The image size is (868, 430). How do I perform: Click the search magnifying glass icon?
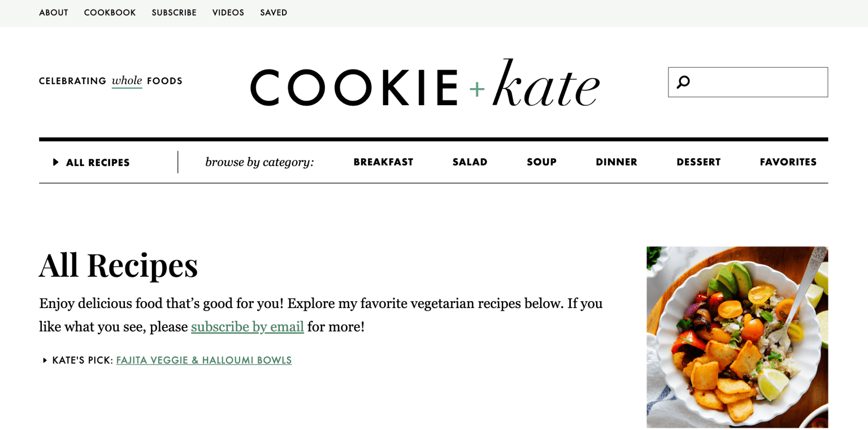pyautogui.click(x=683, y=82)
